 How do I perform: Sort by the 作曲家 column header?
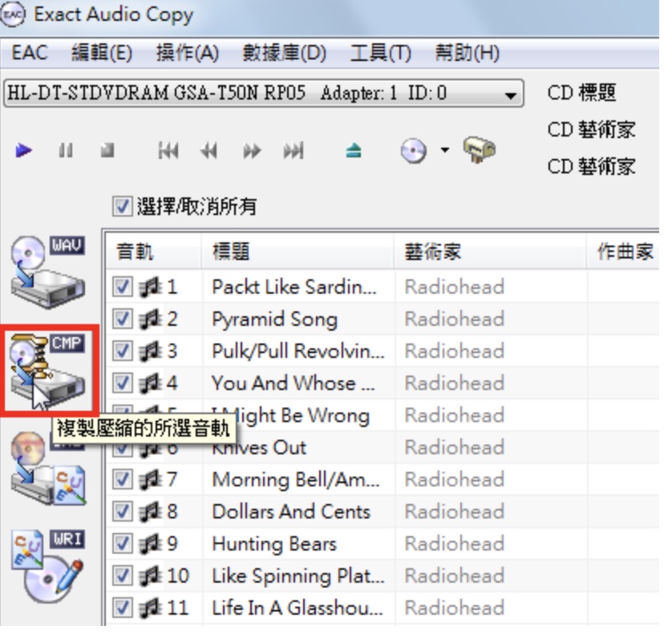pyautogui.click(x=624, y=251)
